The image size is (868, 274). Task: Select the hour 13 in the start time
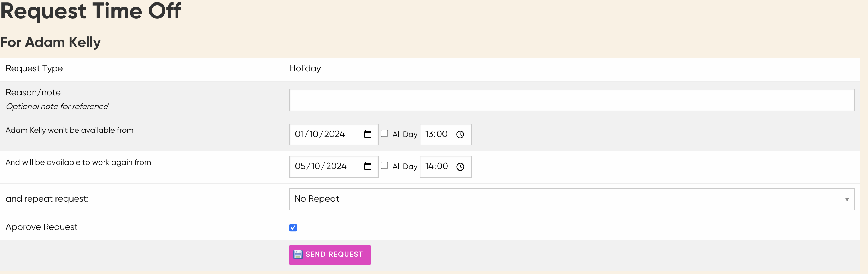(x=429, y=134)
